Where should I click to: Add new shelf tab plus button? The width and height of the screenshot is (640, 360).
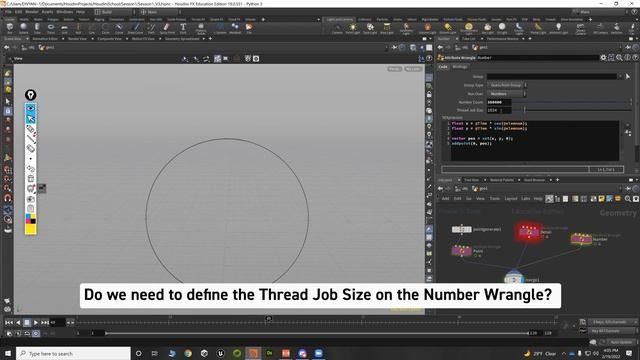(263, 19)
